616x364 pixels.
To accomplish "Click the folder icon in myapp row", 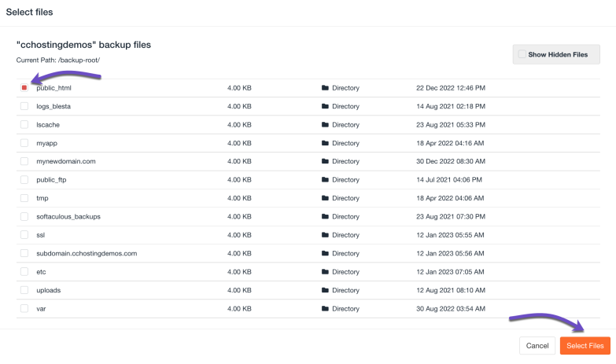I will pyautogui.click(x=325, y=143).
